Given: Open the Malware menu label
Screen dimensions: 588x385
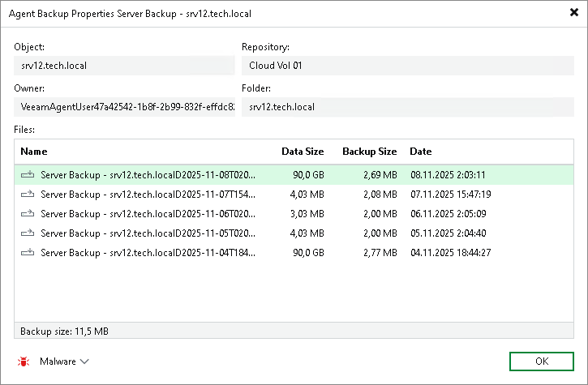Looking at the screenshot, I should (58, 361).
